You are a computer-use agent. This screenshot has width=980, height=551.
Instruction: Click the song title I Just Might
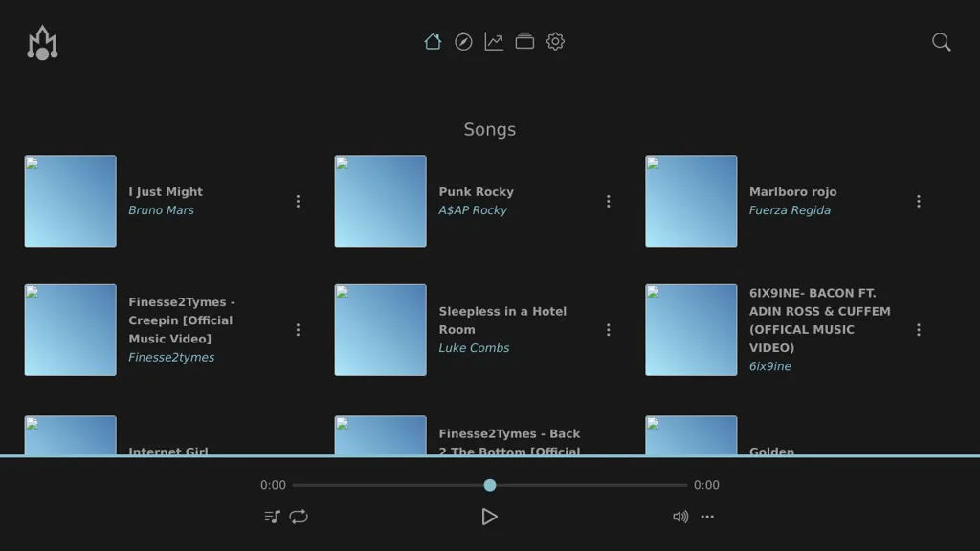point(166,191)
